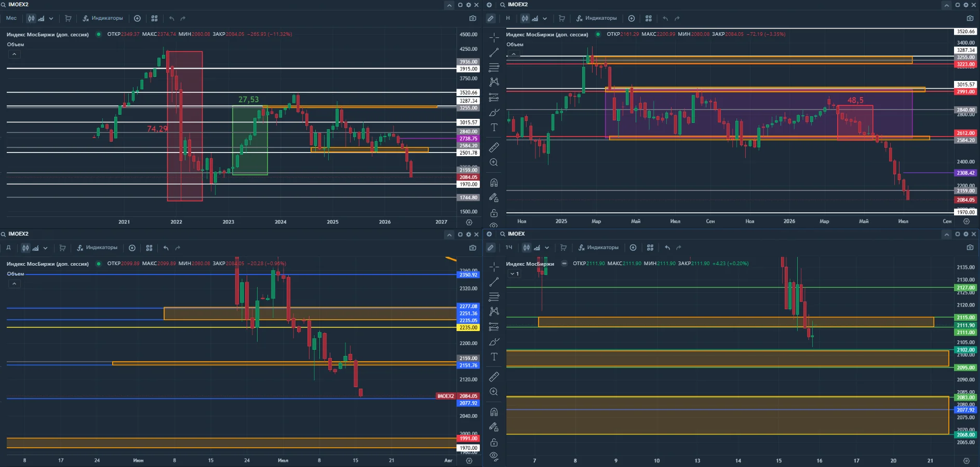Screen dimensions: 980x467
Task: Select brush tool in weekly chart
Action: 494,112
